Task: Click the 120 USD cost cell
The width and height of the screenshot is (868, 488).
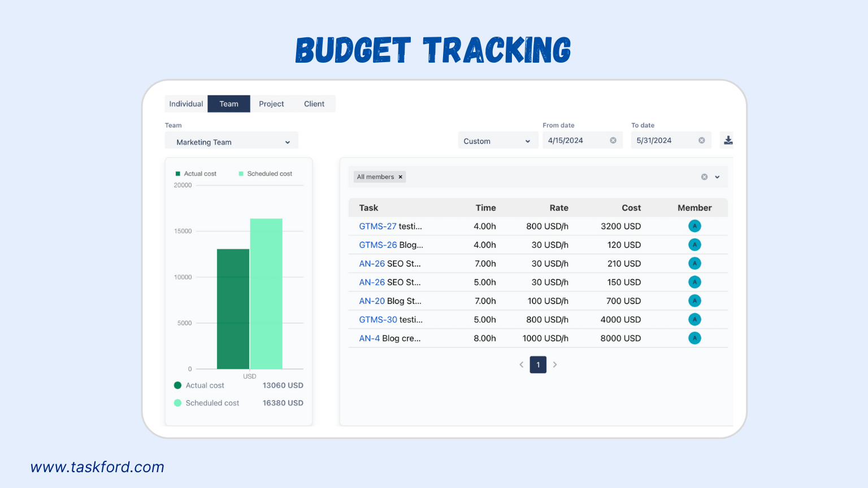Action: coord(624,245)
